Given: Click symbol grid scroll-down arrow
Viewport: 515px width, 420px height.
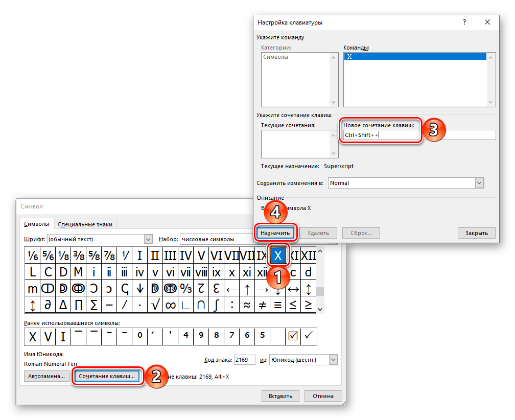Looking at the screenshot, I should [320, 309].
